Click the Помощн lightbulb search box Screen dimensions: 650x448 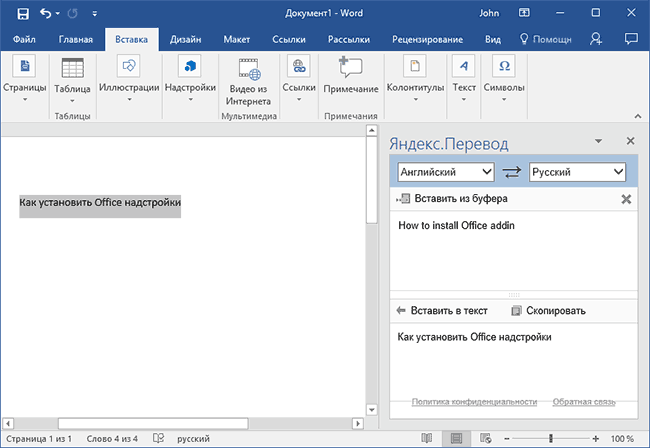click(x=546, y=39)
